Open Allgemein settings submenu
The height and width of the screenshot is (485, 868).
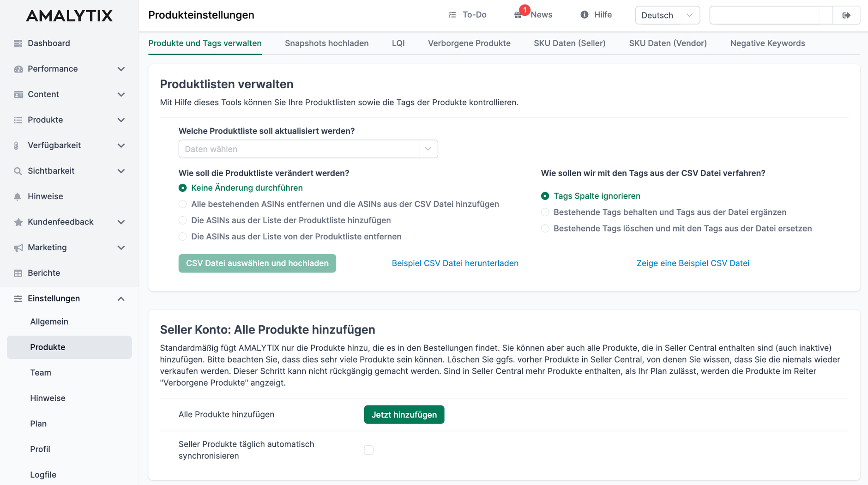point(49,322)
